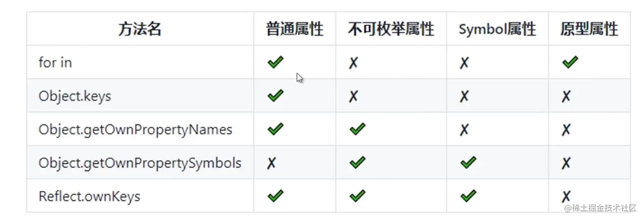644x220 pixels.
Task: Click the getOwnPropertySymbols Symbol属性 checkmark
Action: click(468, 163)
